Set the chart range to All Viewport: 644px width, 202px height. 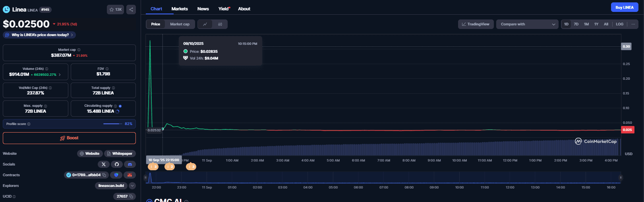(x=606, y=24)
